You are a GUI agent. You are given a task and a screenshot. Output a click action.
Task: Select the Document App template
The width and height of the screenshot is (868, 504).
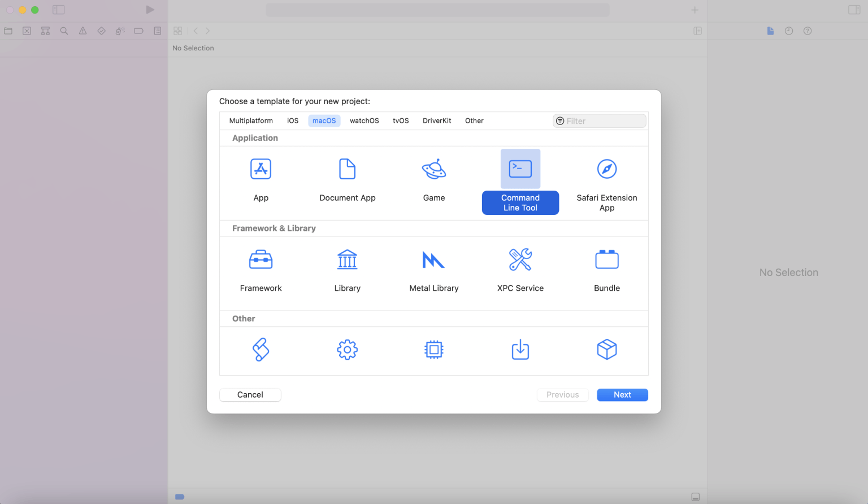(x=348, y=179)
